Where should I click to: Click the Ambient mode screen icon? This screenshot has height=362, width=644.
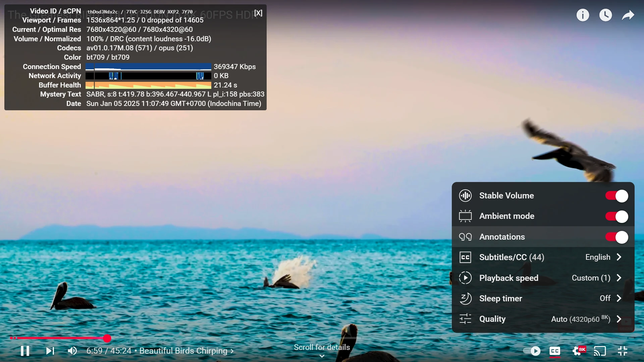pyautogui.click(x=465, y=216)
